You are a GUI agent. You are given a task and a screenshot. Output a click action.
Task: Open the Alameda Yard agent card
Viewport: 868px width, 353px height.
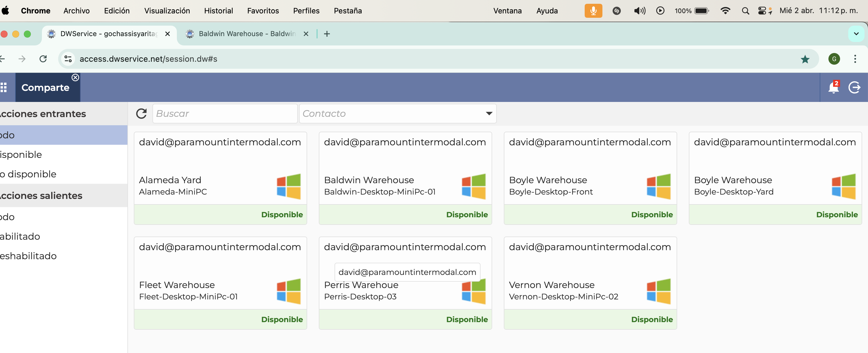click(220, 178)
